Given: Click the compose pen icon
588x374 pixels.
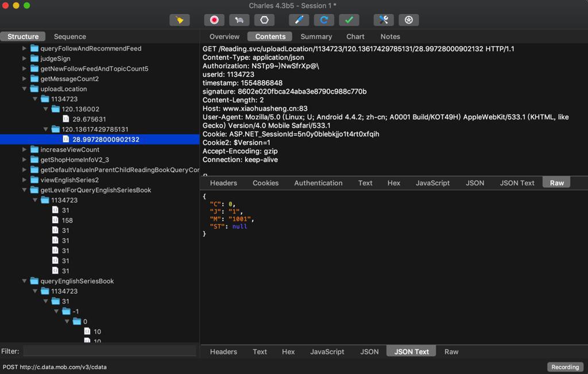Looking at the screenshot, I should click(x=299, y=20).
